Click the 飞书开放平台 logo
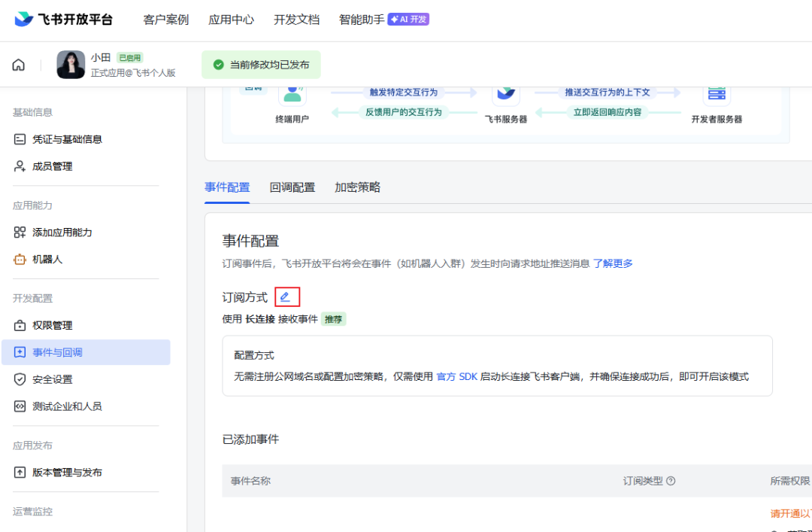The width and height of the screenshot is (812, 532). point(63,20)
